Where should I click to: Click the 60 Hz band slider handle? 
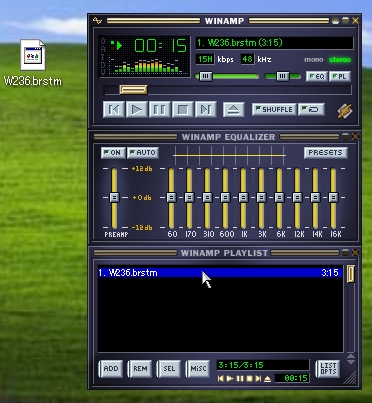click(171, 197)
